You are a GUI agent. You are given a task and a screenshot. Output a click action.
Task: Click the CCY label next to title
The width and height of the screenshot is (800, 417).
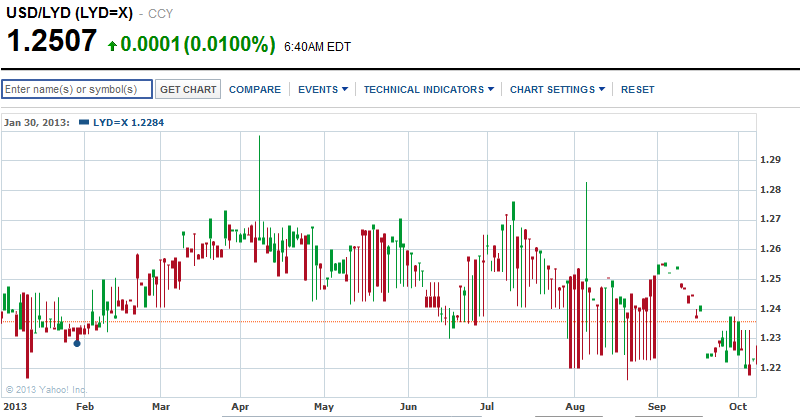[161, 14]
